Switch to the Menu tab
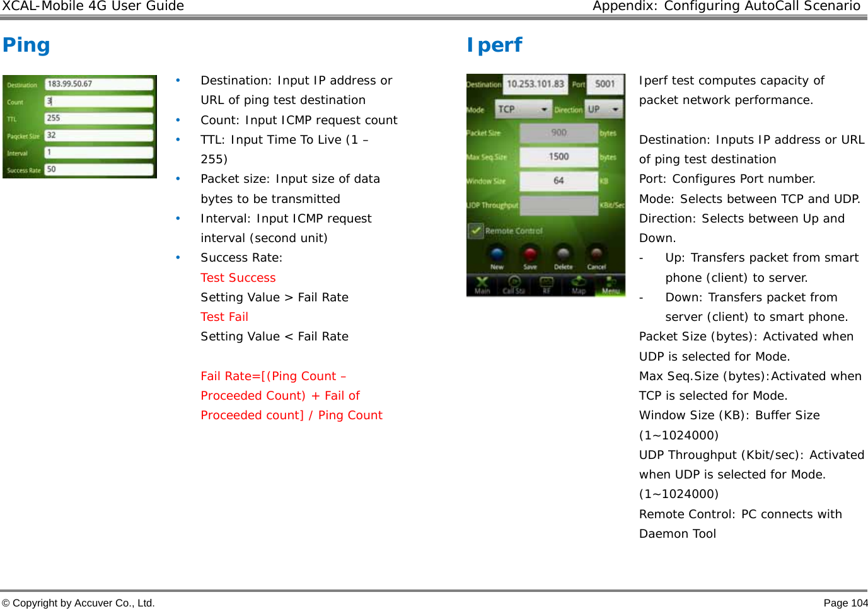The image size is (868, 609). (610, 286)
